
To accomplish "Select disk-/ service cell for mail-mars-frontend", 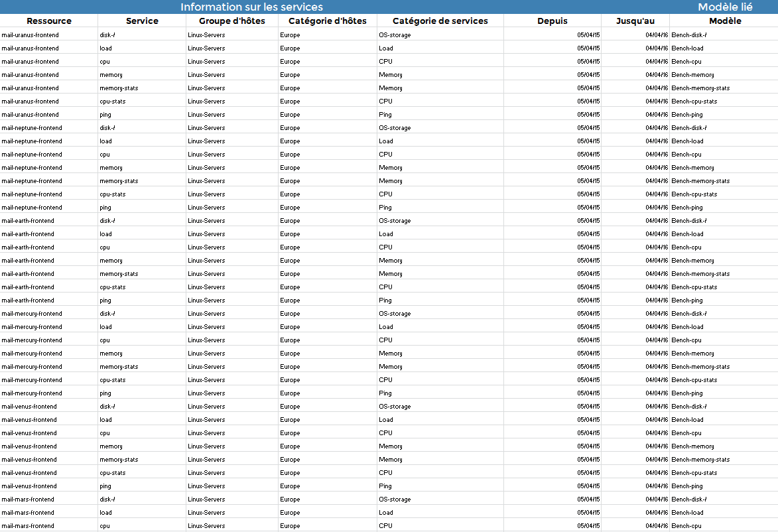I will (x=107, y=499).
